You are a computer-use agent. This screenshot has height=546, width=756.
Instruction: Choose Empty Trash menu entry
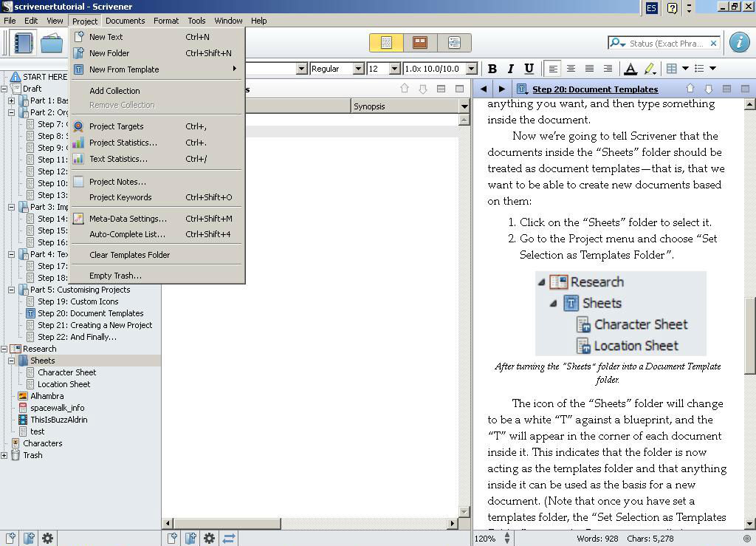click(157, 276)
